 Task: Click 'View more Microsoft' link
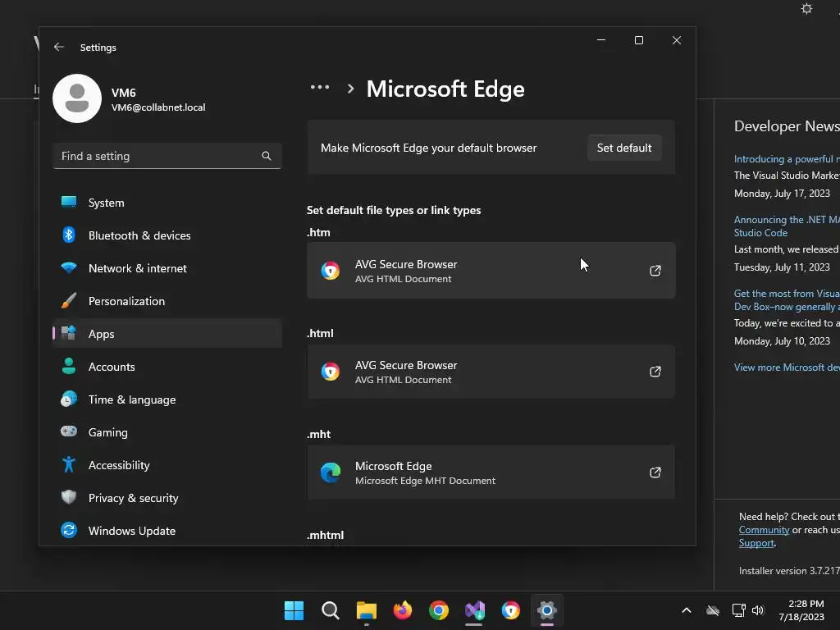point(787,367)
